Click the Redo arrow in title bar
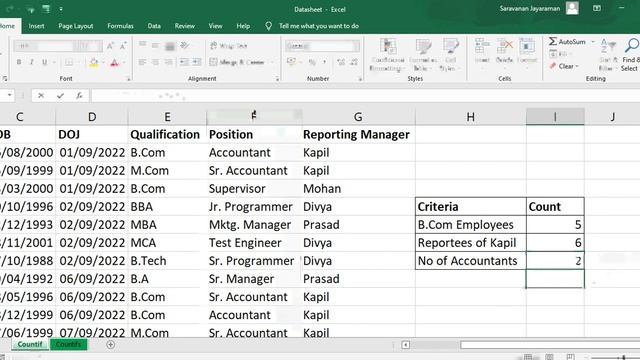 click(10, 9)
